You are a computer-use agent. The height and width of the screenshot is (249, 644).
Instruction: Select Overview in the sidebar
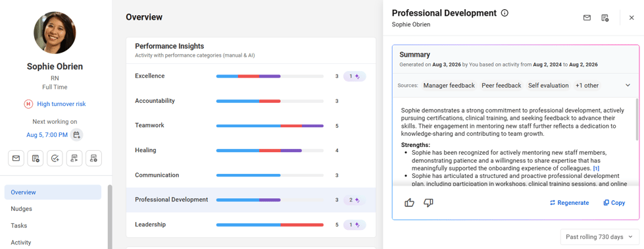pyautogui.click(x=53, y=192)
